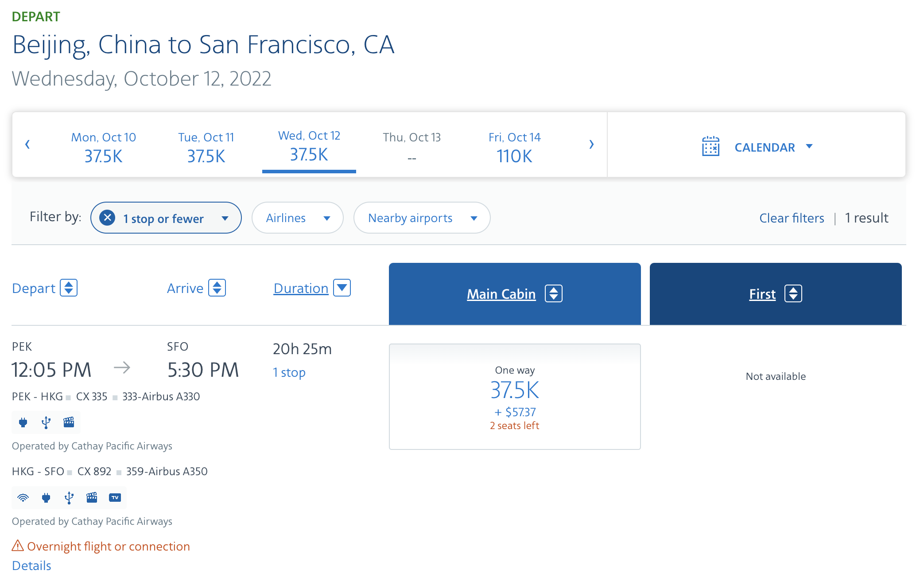
Task: Click the calendar icon
Action: pyautogui.click(x=710, y=147)
